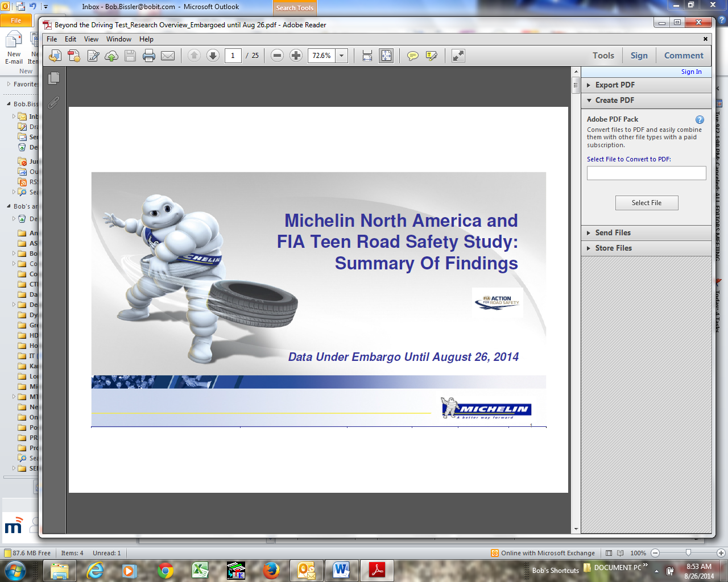Click the zoom in plus control
The image size is (728, 582).
295,55
